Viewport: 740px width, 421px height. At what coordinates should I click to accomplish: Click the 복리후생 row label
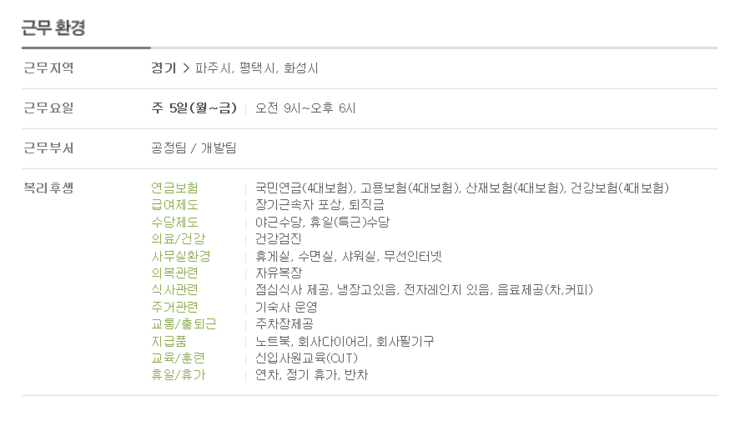point(49,188)
